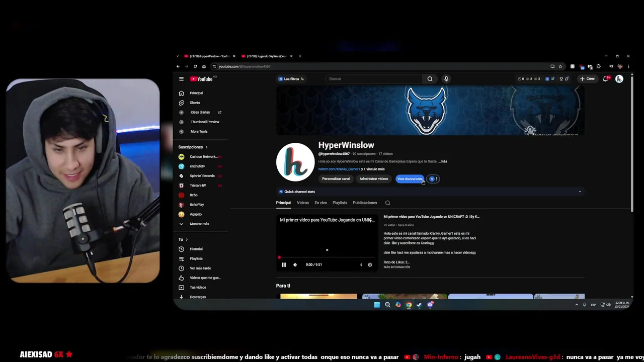Screen dimensions: 644x362
Task: Open the YouTube hamburger guide menu
Action: point(181,79)
